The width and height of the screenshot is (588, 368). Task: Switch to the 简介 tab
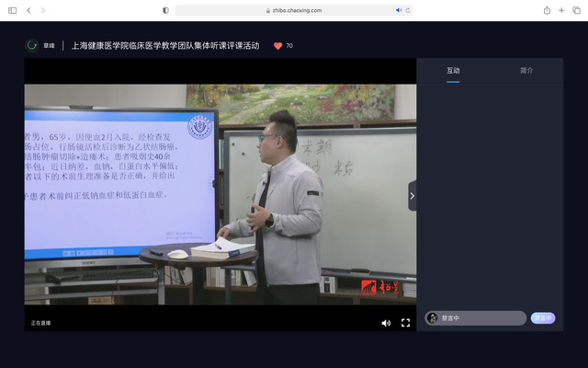(526, 71)
